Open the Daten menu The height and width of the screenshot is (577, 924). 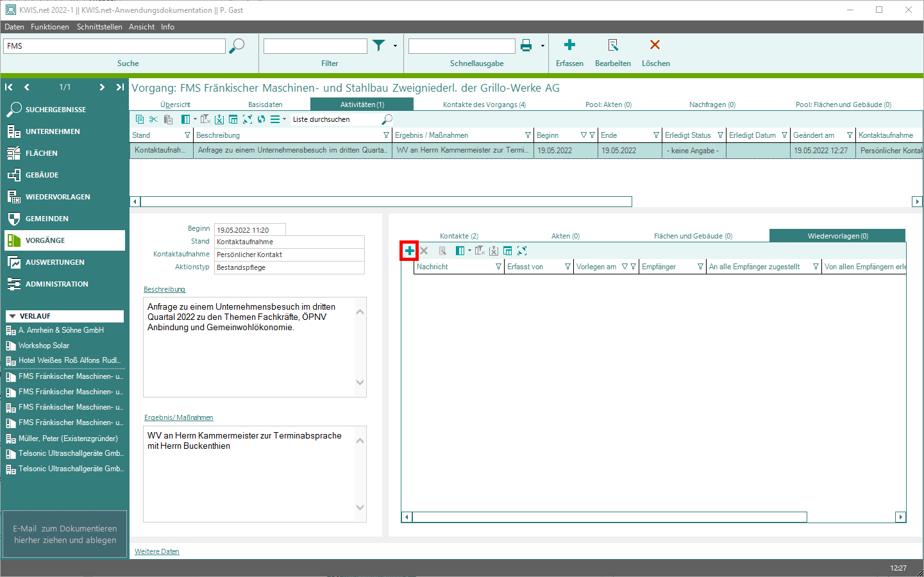[x=14, y=27]
